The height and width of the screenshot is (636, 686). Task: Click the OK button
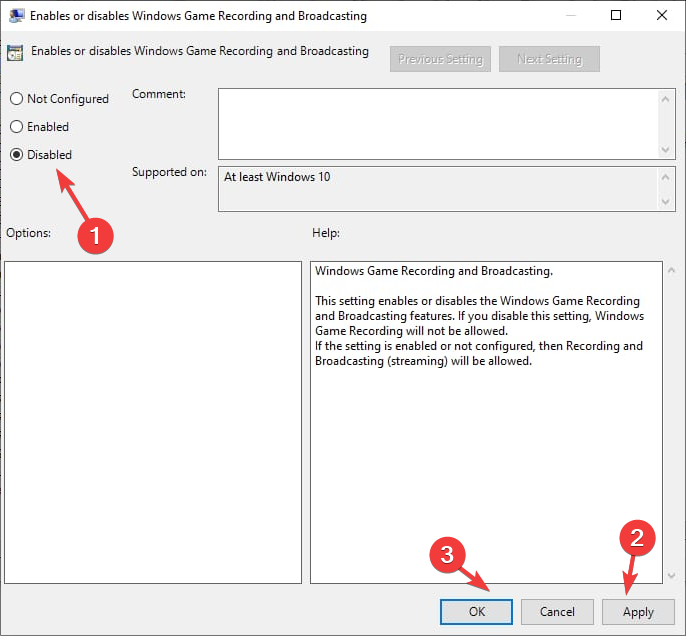coord(476,612)
